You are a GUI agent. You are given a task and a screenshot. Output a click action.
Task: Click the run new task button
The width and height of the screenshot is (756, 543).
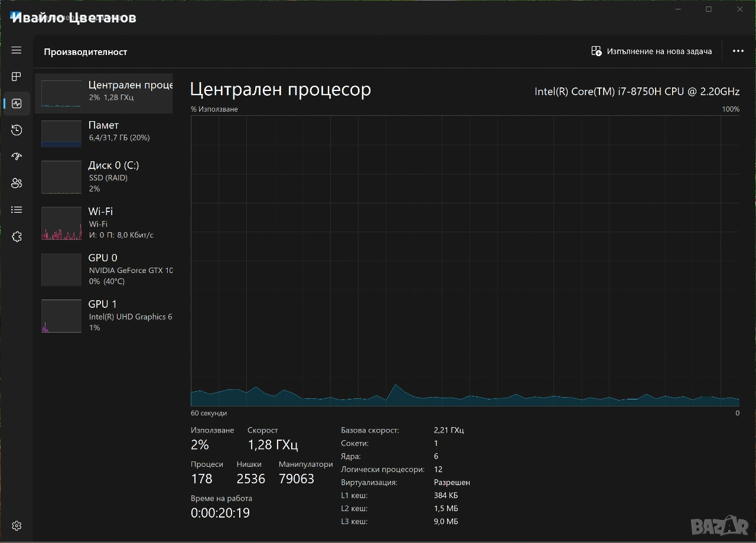(x=651, y=51)
